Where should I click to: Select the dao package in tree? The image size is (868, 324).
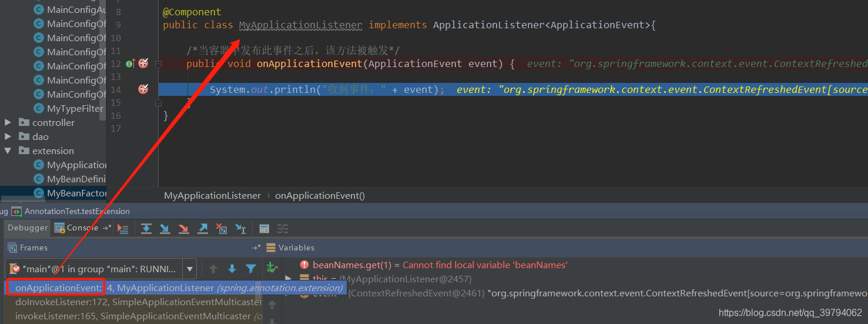tap(41, 136)
